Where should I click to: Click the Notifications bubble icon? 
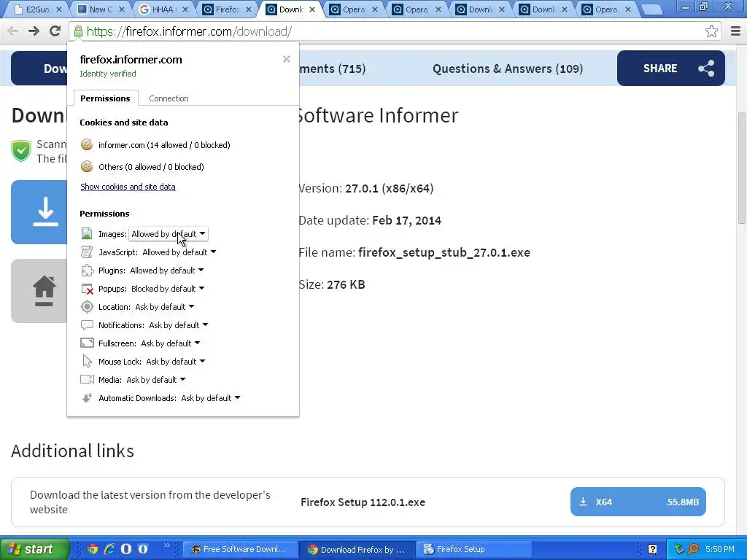coord(88,325)
